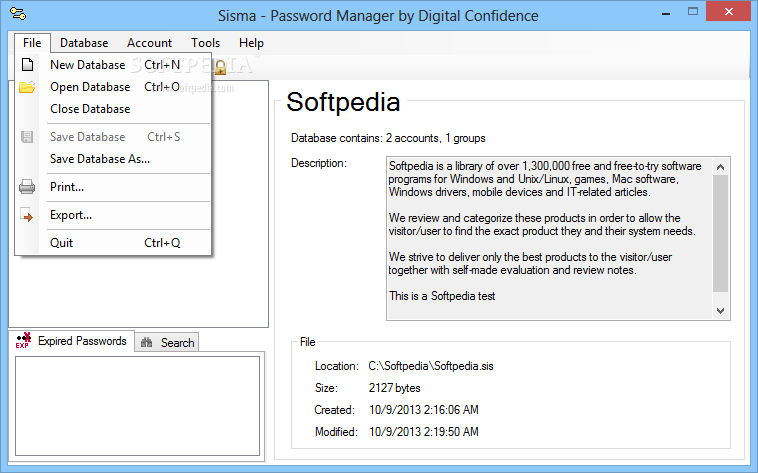Switch to the Search tab
The height and width of the screenshot is (473, 758).
click(167, 342)
